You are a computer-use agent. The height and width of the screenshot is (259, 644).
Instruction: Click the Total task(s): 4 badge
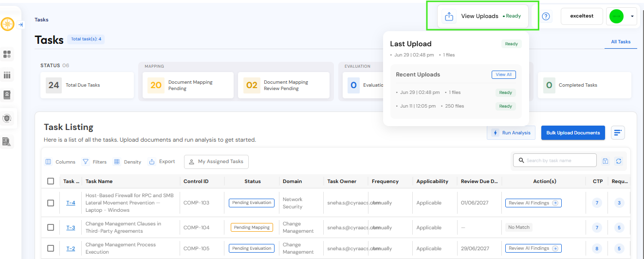[x=86, y=39]
